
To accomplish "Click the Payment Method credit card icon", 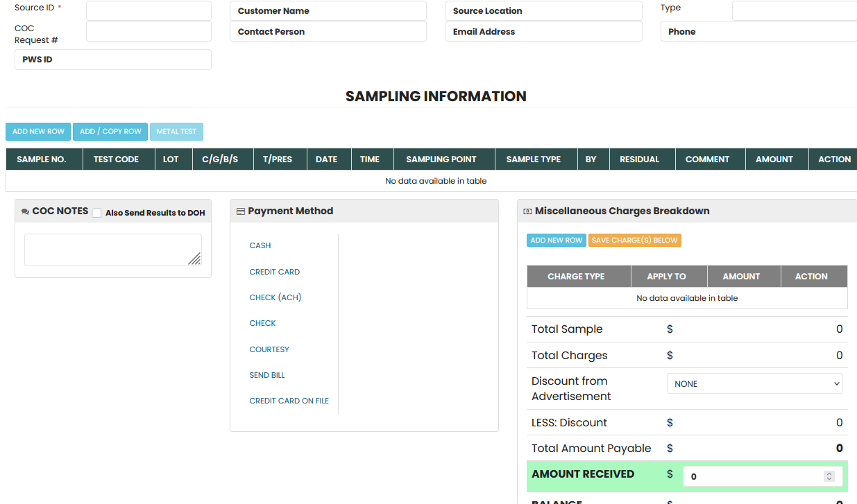I will coord(241,211).
